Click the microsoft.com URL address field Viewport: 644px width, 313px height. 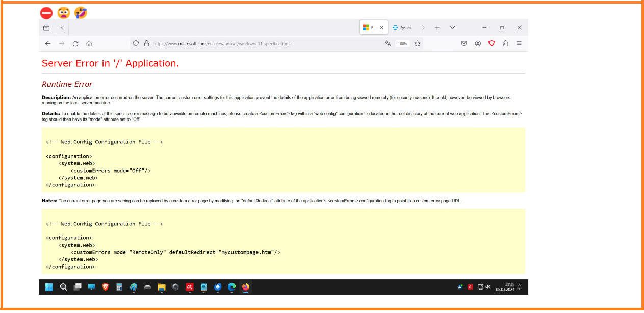pos(255,44)
